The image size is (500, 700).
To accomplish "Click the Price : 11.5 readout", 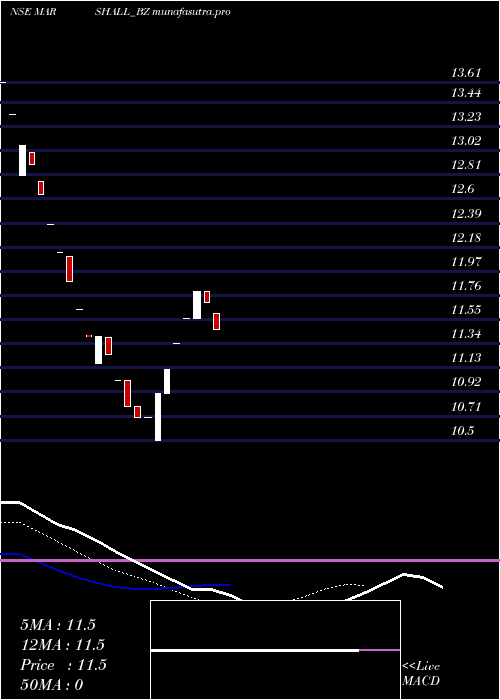I will click(63, 665).
